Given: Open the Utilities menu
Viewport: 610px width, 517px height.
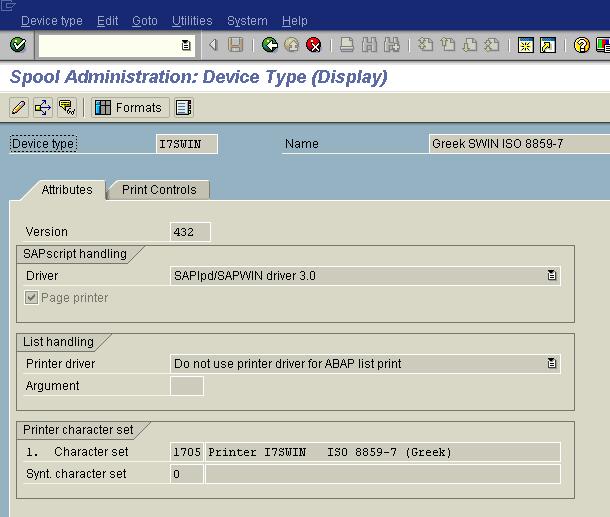Looking at the screenshot, I should 192,21.
